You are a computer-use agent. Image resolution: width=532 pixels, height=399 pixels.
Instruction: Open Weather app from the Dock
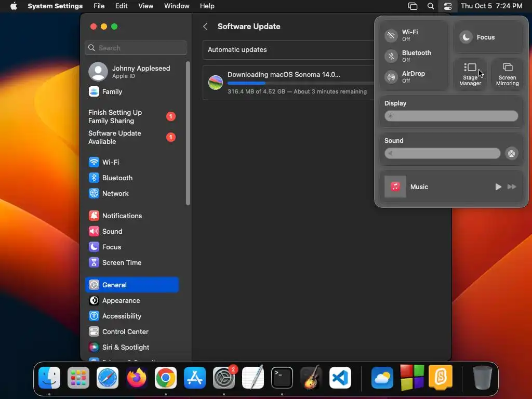click(x=382, y=378)
